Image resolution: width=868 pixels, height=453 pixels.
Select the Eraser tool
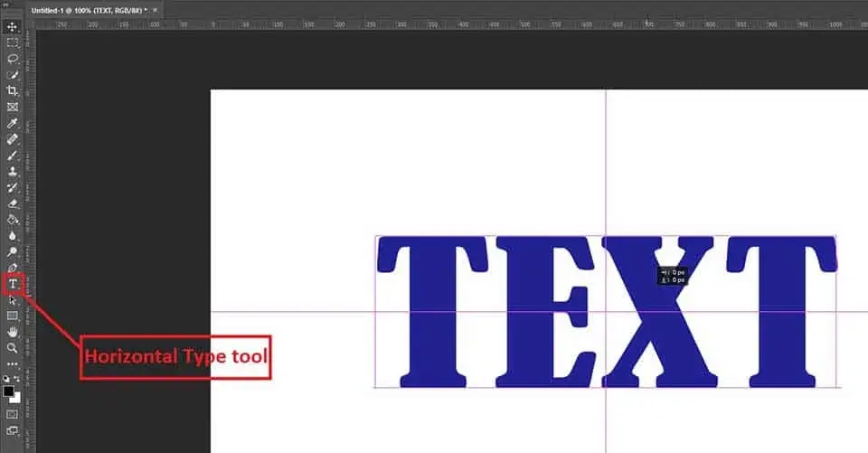(12, 203)
